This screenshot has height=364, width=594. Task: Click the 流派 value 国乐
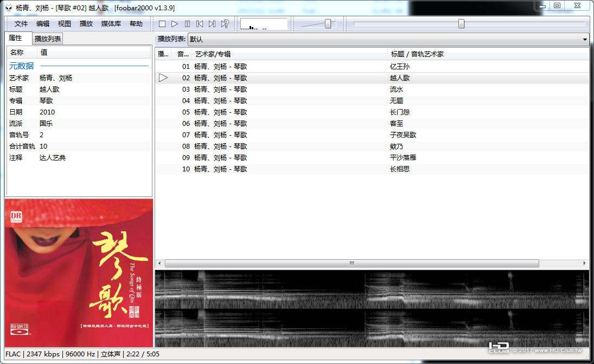pos(46,124)
